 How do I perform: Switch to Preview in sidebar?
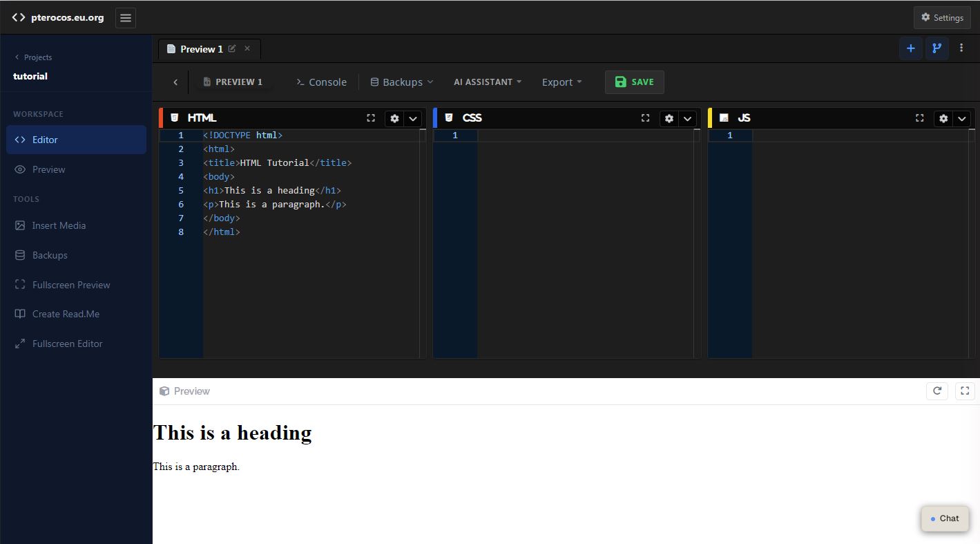pos(76,169)
